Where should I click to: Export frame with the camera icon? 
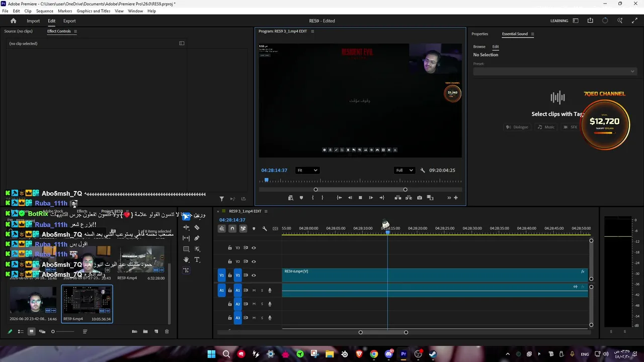point(420,198)
